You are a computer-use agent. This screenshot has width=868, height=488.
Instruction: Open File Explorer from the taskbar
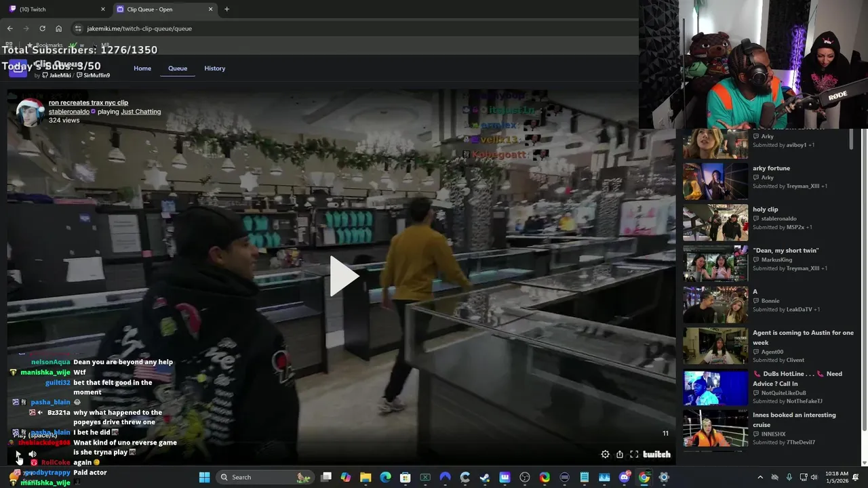tap(366, 477)
